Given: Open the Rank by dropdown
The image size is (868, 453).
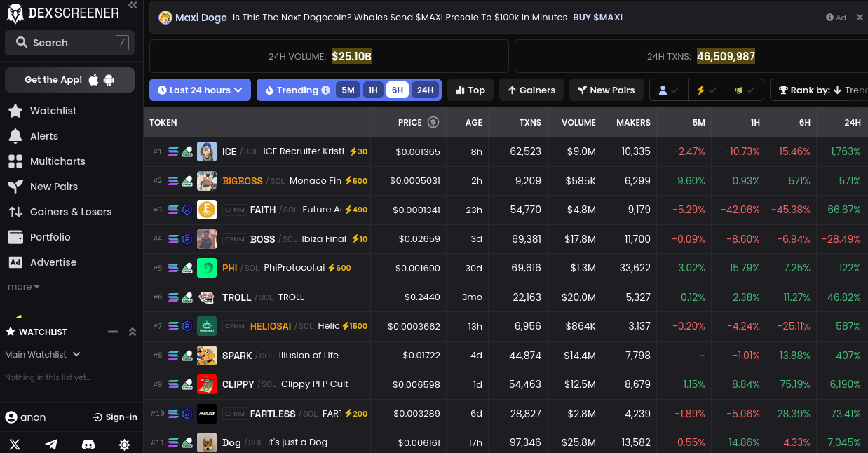Looking at the screenshot, I should [819, 90].
